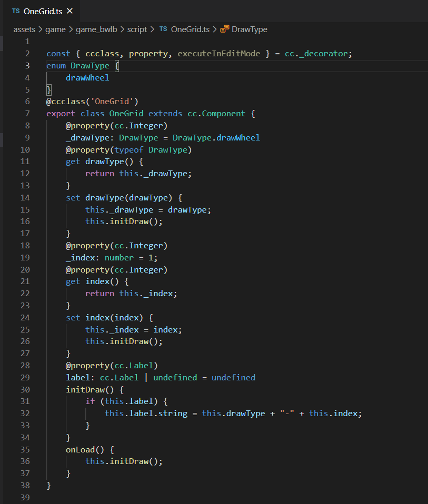The width and height of the screenshot is (428, 504).
Task: Click 'return this._drawType;' on line 12
Action: [x=138, y=174]
